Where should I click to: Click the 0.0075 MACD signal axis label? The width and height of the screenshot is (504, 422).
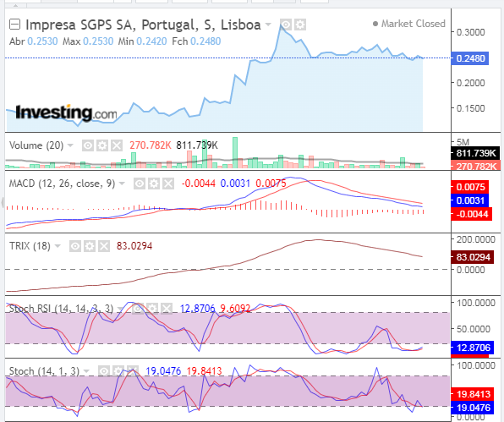pyautogui.click(x=470, y=187)
